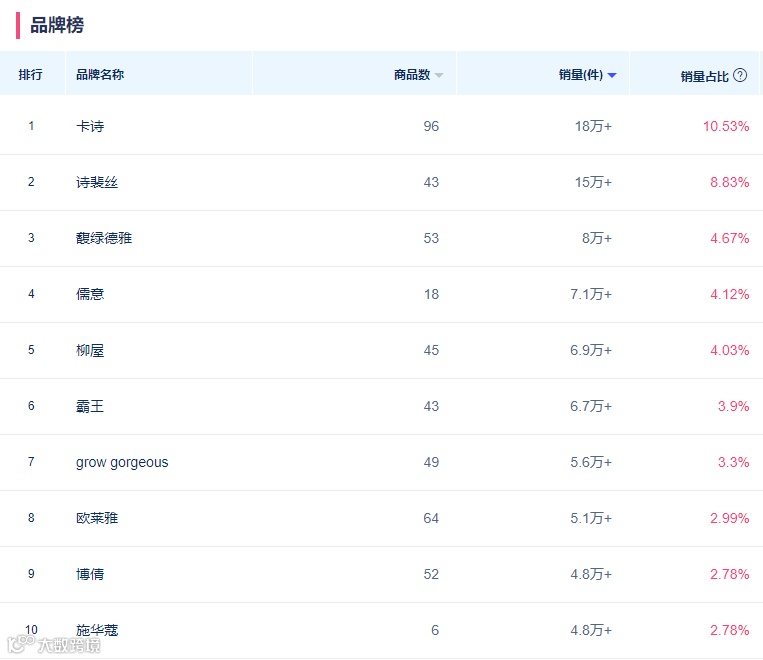
Task: Click the 4.12% sales share
Action: (729, 294)
